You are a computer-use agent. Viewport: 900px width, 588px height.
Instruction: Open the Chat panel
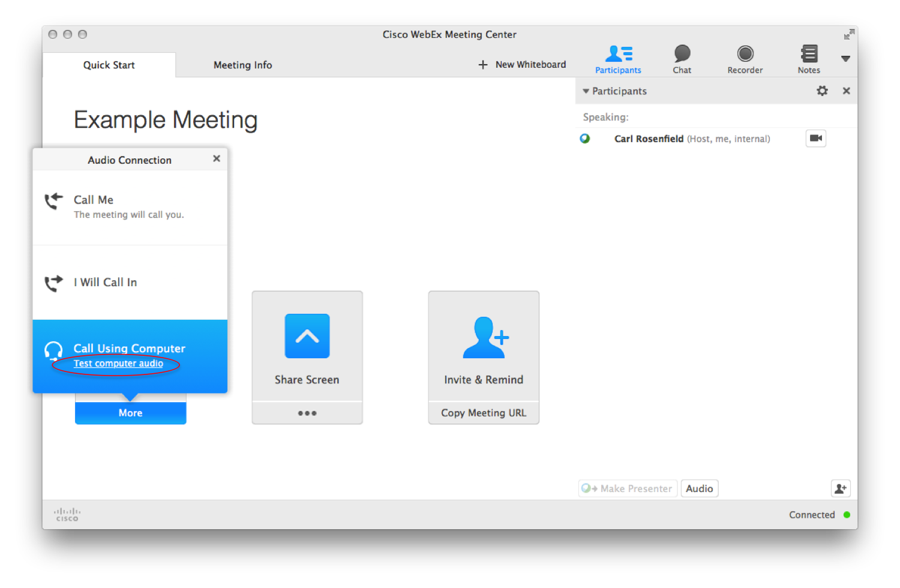point(682,59)
